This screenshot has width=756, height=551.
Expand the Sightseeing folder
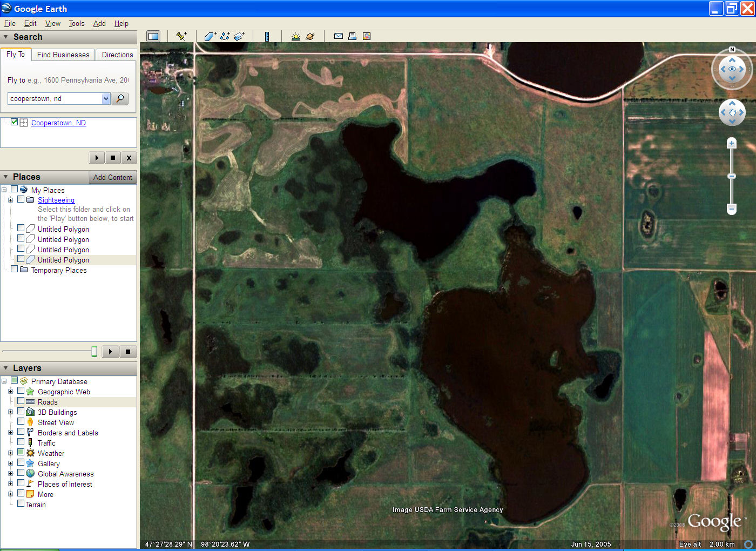(10, 200)
